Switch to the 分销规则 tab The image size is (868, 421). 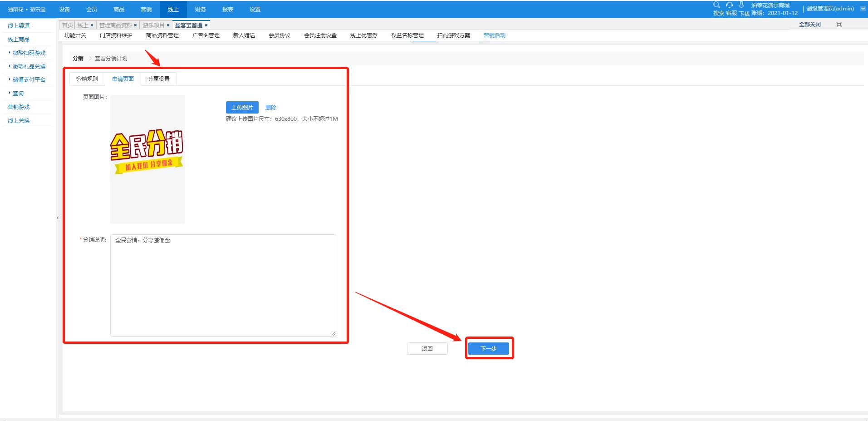click(x=87, y=79)
